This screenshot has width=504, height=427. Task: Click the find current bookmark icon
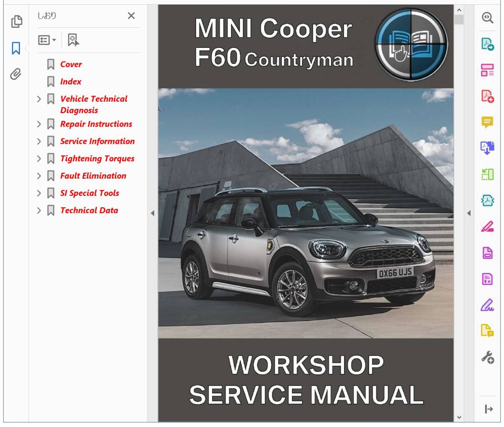point(73,40)
